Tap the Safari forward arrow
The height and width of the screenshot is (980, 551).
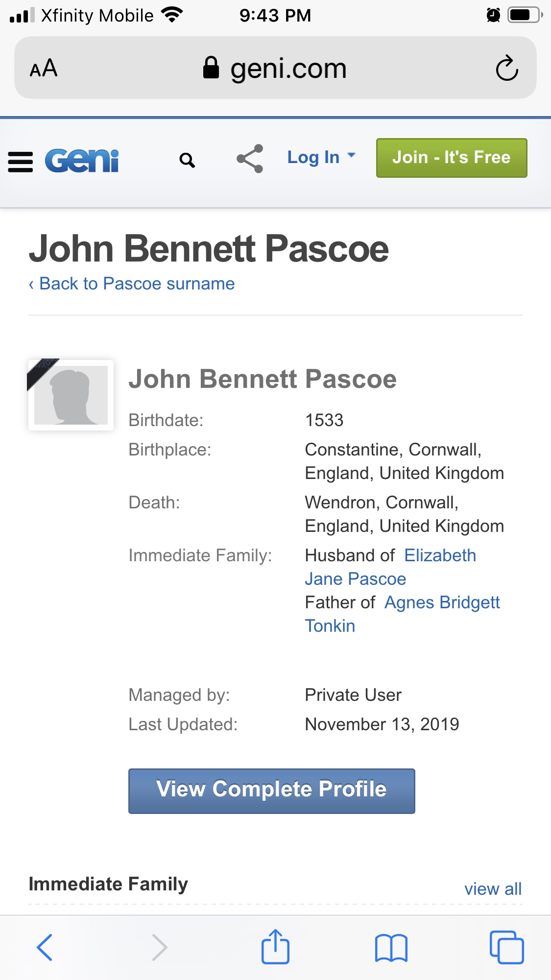[160, 947]
